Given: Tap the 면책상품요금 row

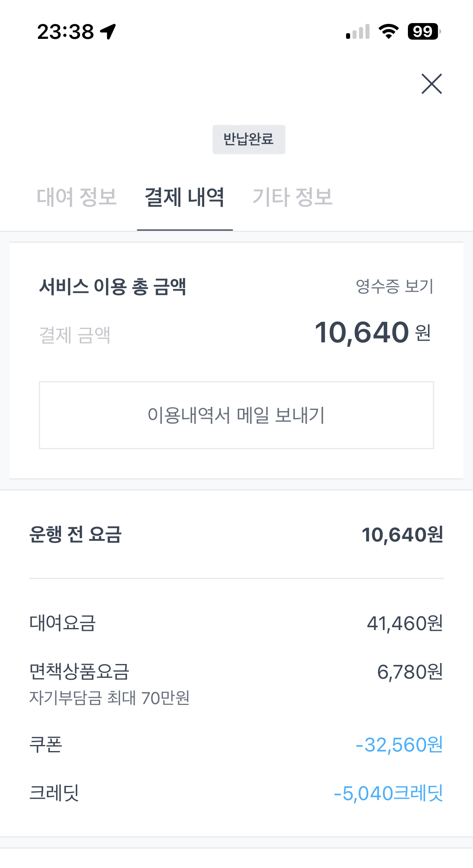Looking at the screenshot, I should pyautogui.click(x=236, y=672).
